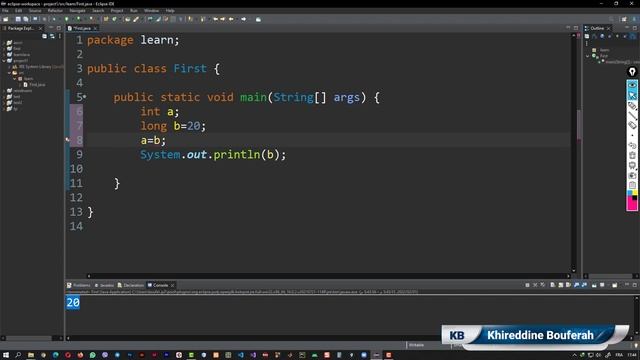The height and width of the screenshot is (360, 640).
Task: Click the a=b; statement on line 8
Action: tap(153, 140)
